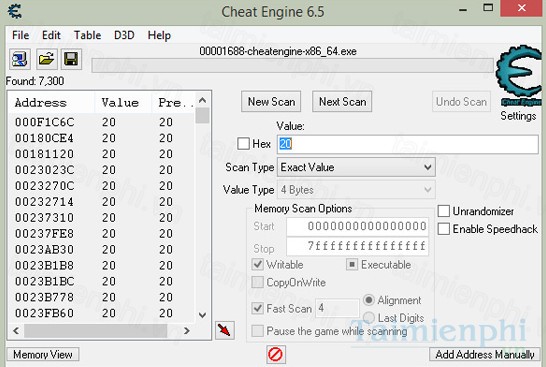
Task: Open the Table menu
Action: (87, 35)
